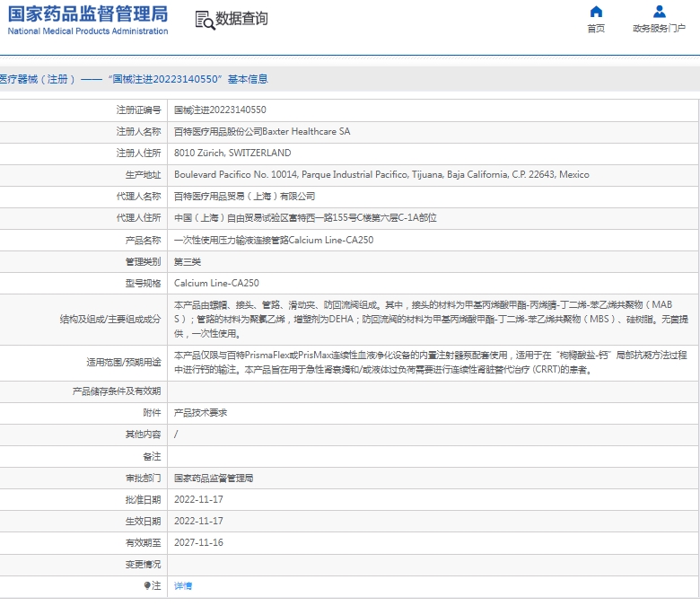Screen dimensions: 700x606
Task: Select the expiry date 2027-11-16
Action: pos(198,542)
